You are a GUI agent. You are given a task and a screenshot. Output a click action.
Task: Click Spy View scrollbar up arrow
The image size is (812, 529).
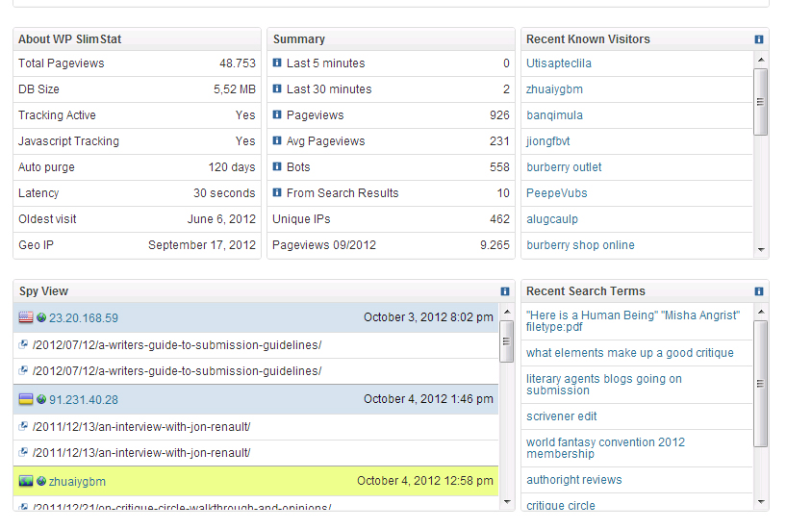tap(506, 312)
